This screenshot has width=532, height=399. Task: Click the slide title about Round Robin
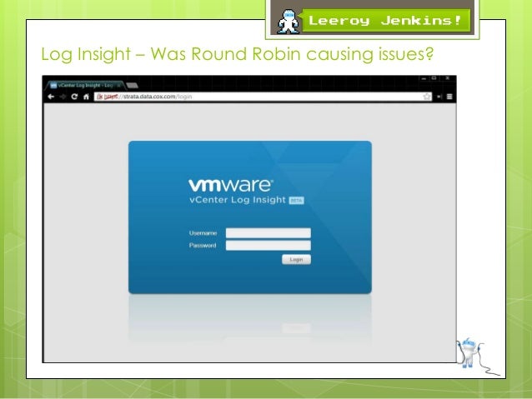[238, 54]
